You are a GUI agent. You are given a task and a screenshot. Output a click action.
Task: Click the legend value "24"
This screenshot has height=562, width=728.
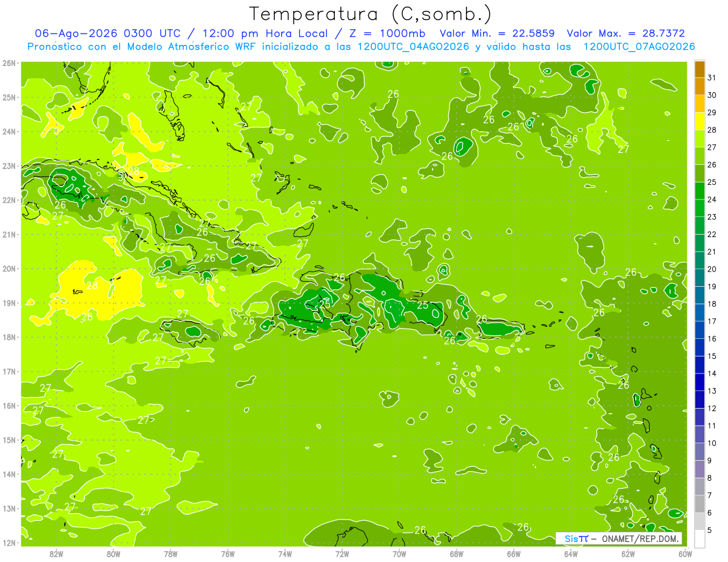click(x=712, y=199)
